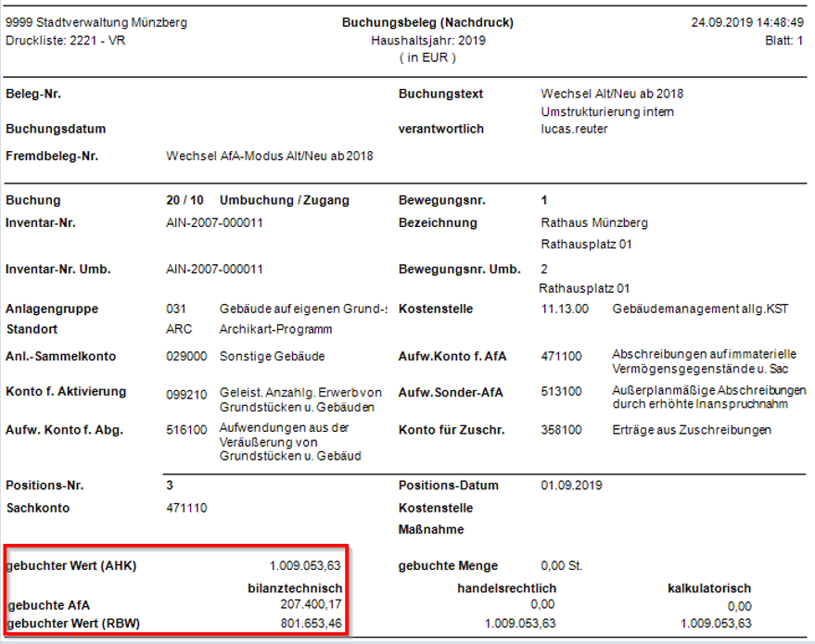Click the Standort name "Archikart-Programm"
Screen dimensions: 815x644
pos(275,329)
